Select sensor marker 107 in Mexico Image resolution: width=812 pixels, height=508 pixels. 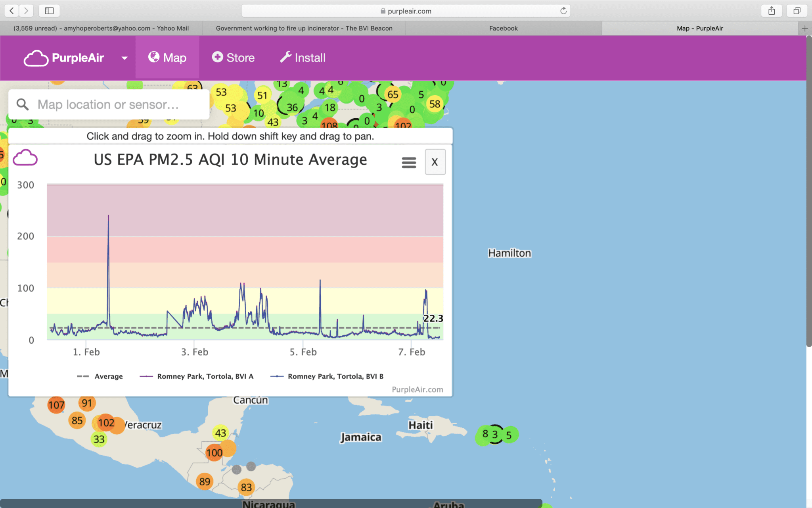click(56, 405)
